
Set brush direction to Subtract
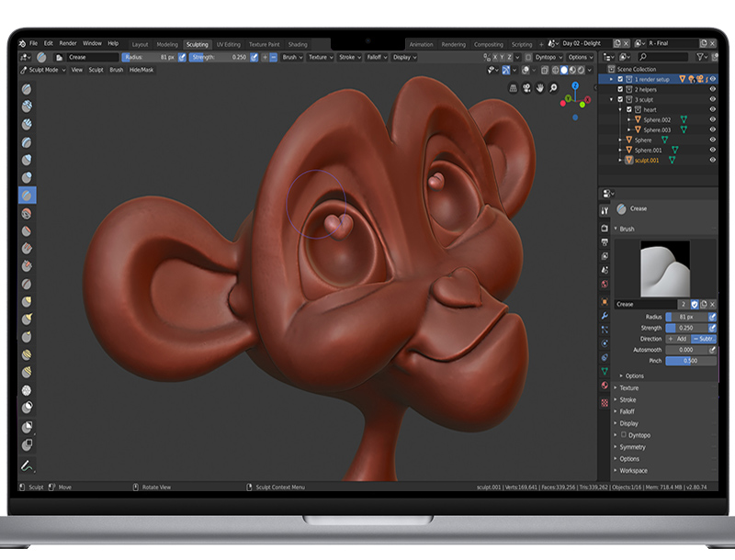click(704, 339)
